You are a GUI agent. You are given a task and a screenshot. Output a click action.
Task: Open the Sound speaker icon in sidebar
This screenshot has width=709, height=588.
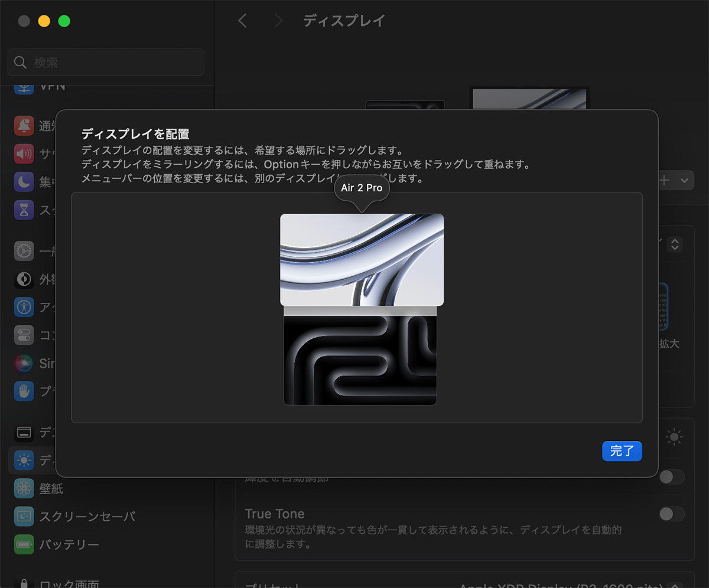pyautogui.click(x=24, y=153)
